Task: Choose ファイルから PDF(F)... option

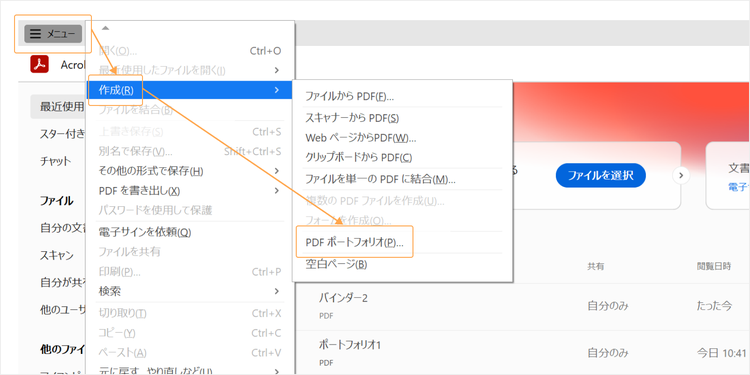Action: pyautogui.click(x=402, y=96)
